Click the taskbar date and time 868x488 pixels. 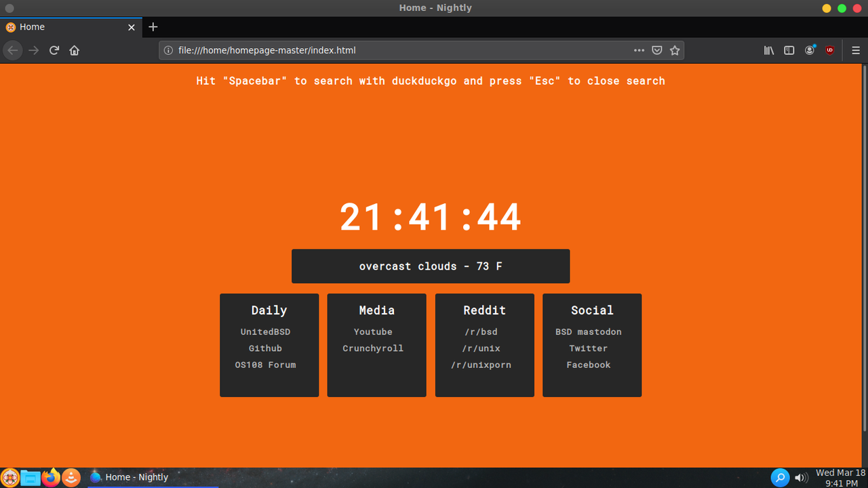pyautogui.click(x=840, y=478)
